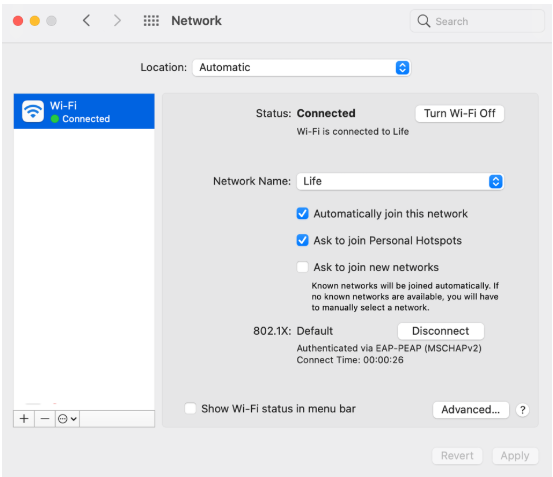Go forward with the right arrow
This screenshot has height=477, width=553.
117,20
